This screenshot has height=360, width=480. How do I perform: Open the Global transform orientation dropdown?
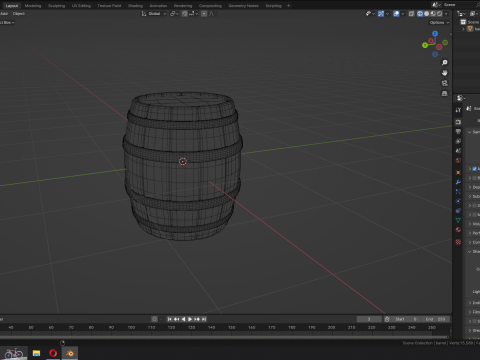[x=154, y=14]
